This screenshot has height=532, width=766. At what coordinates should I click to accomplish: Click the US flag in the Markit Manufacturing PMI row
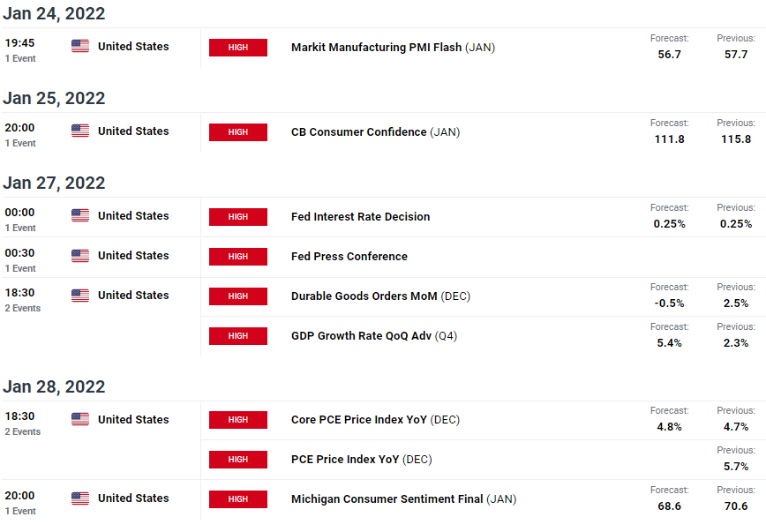(x=80, y=47)
